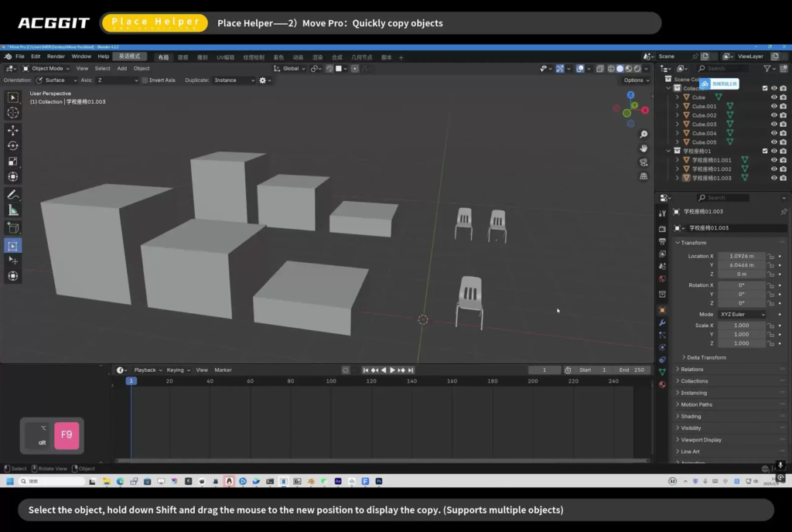Open the Object Mode dropdown
This screenshot has height=532, width=792.
[46, 69]
